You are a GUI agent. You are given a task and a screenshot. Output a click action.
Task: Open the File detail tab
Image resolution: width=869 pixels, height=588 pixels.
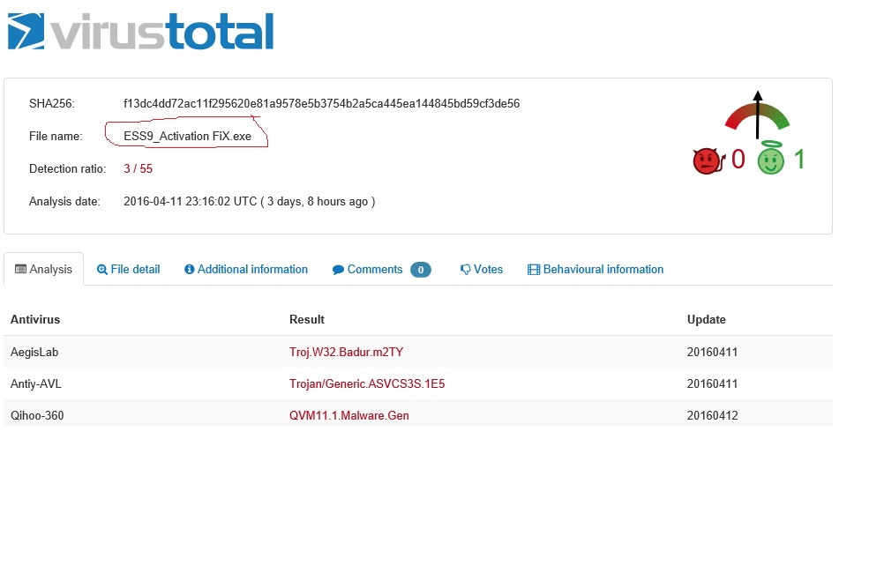(129, 270)
